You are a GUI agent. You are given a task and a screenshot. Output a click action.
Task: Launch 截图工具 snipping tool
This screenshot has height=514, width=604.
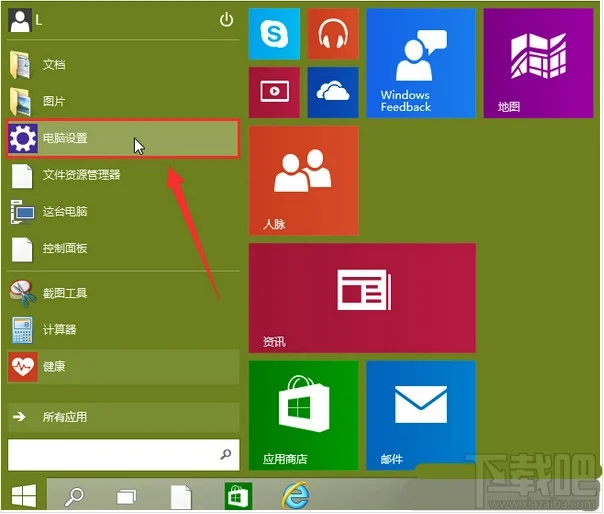pyautogui.click(x=123, y=294)
